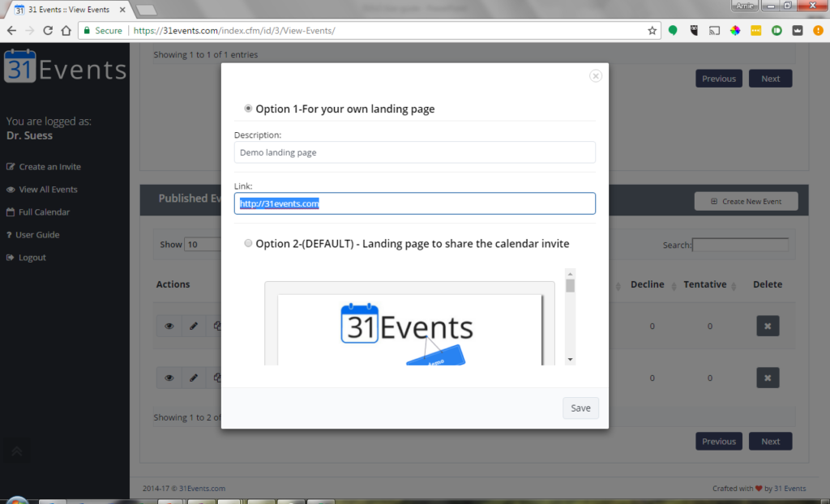Click browser back arrow
The height and width of the screenshot is (504, 830).
click(x=11, y=31)
